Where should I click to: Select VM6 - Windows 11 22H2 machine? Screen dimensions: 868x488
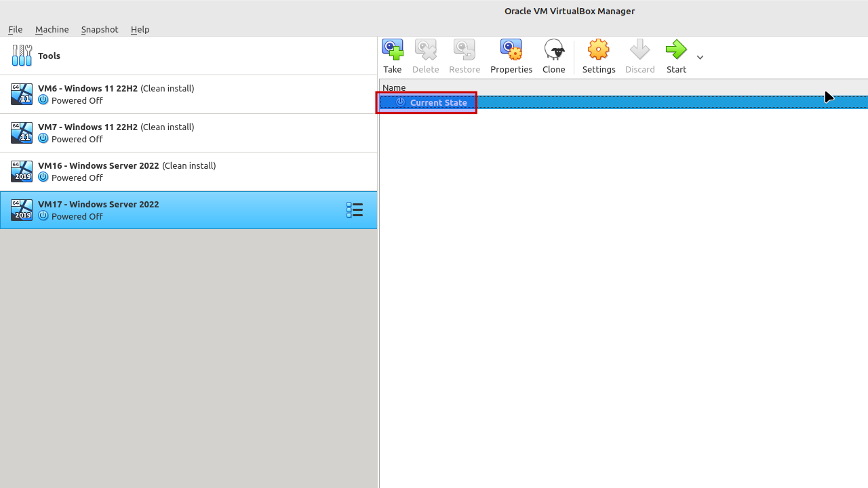click(x=189, y=94)
